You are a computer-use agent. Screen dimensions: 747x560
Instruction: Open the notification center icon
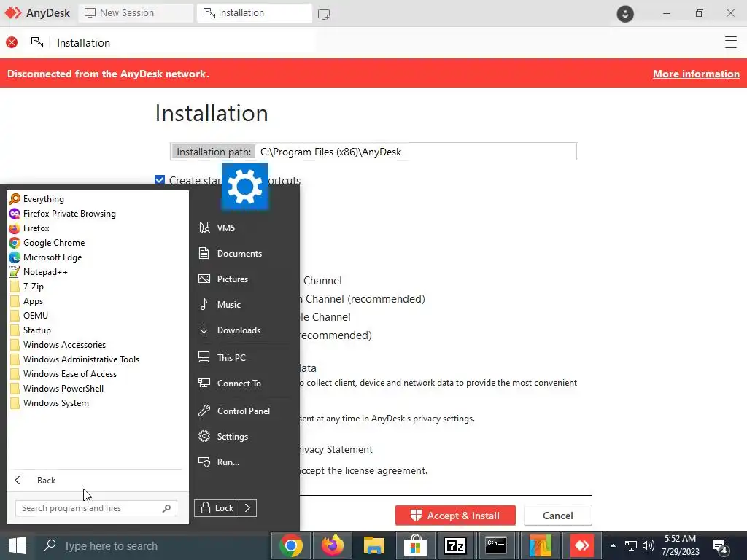coord(720,545)
